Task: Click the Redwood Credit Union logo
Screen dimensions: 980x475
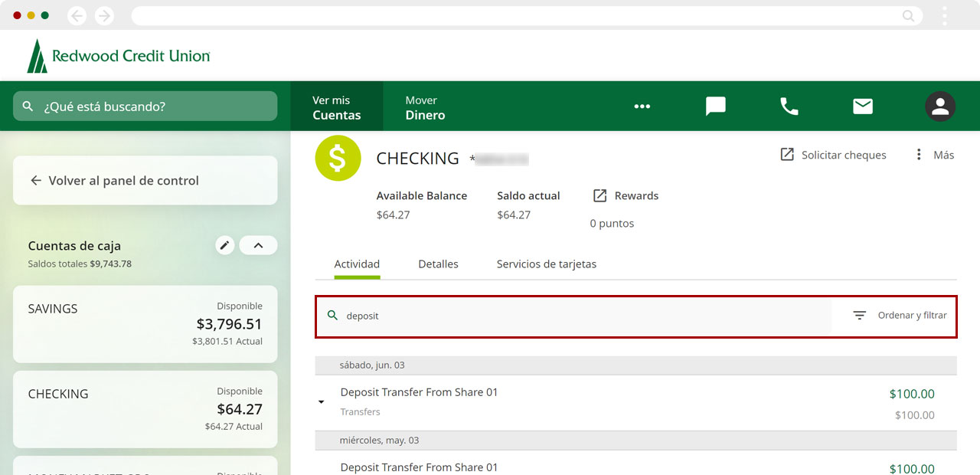Action: (x=119, y=56)
